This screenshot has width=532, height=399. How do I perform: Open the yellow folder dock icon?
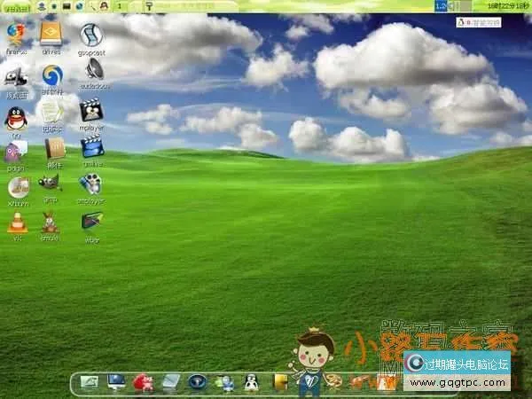point(280,382)
